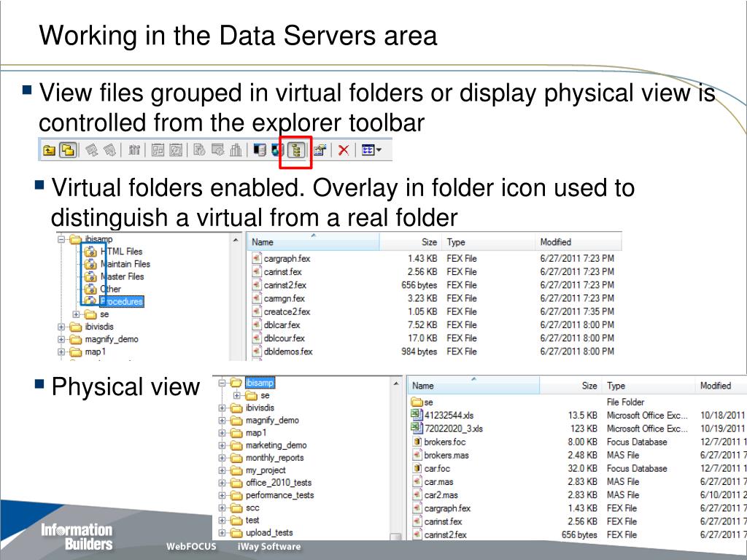
Task: Click the 41232544.xls Excel file icon
Action: click(417, 415)
